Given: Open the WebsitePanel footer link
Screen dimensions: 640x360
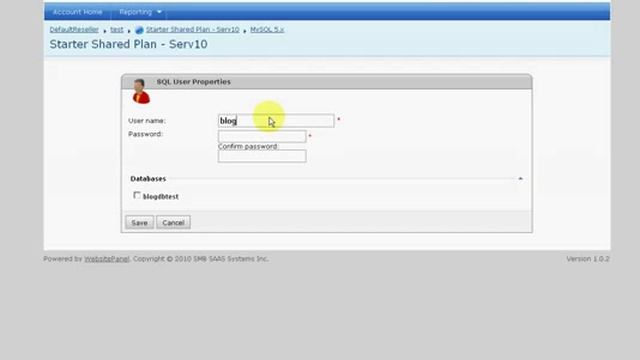Looking at the screenshot, I should pos(107,259).
